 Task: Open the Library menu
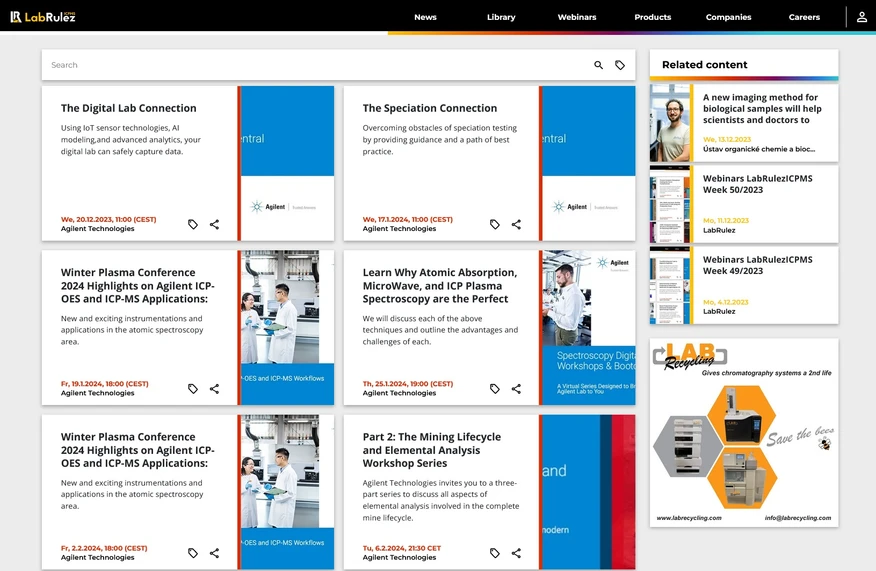501,17
